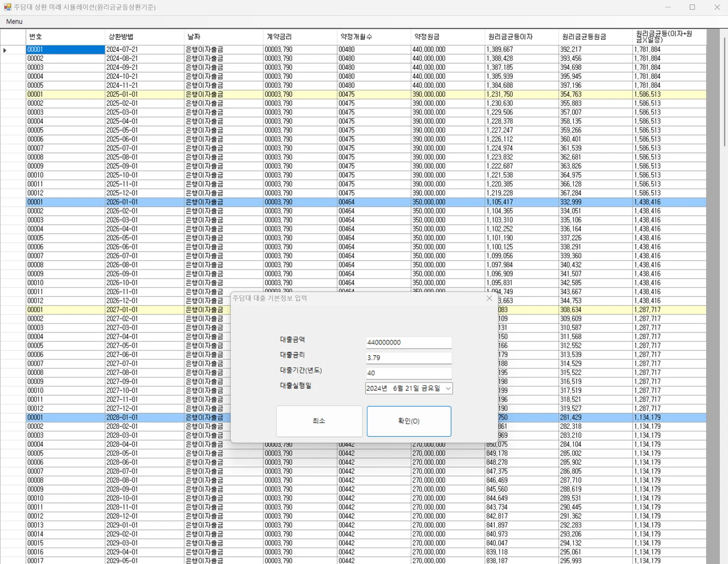Image resolution: width=728 pixels, height=564 pixels.
Task: Select 270,000,000 cell in 2028-08-01 row
Action: pos(447,480)
